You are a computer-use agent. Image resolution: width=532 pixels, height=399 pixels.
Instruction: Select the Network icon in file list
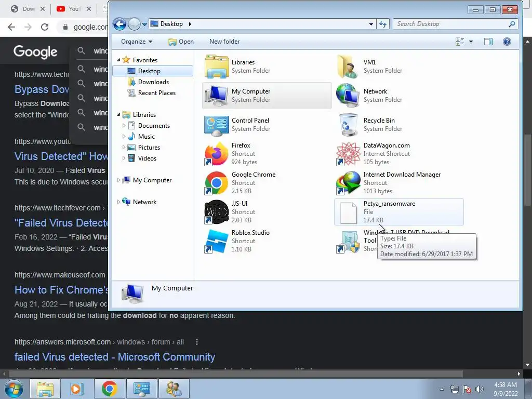click(x=348, y=96)
